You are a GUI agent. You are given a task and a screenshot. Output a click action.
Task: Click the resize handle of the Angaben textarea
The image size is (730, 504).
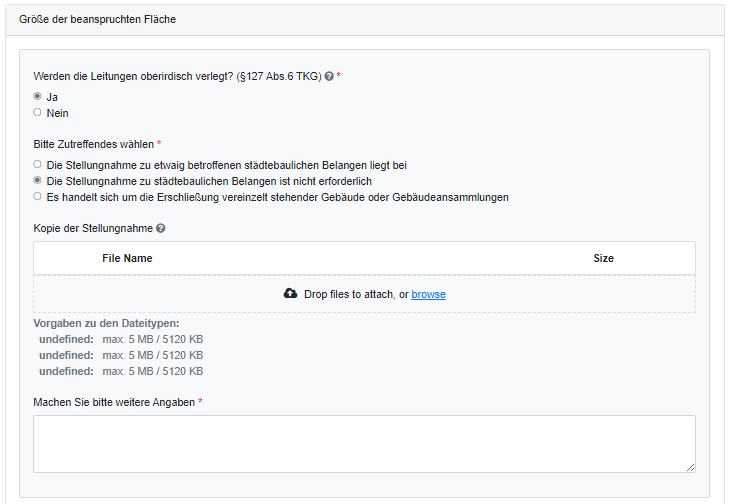[x=690, y=467]
